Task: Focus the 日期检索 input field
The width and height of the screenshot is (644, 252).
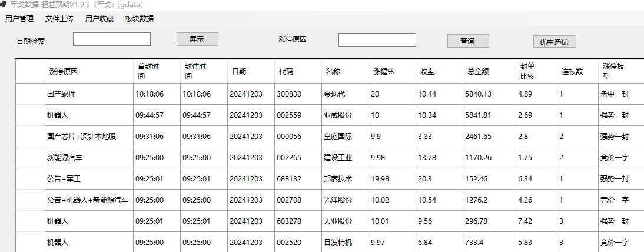Action: click(x=112, y=39)
